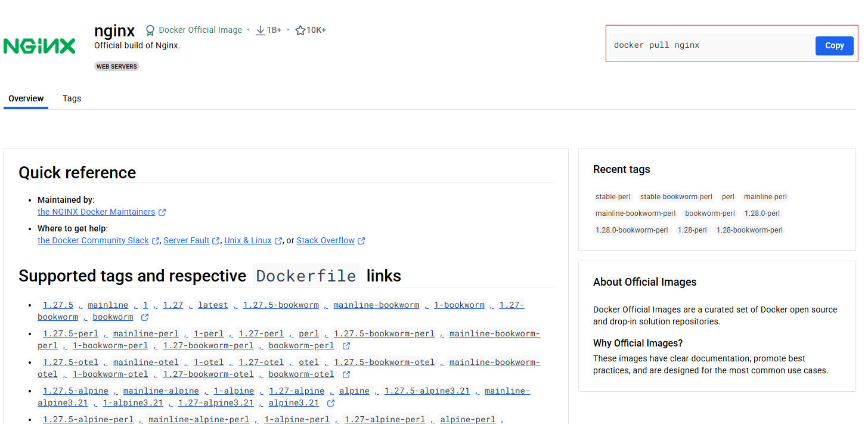Click external link icon after Unix & Linux
This screenshot has width=868, height=424.
coord(278,241)
